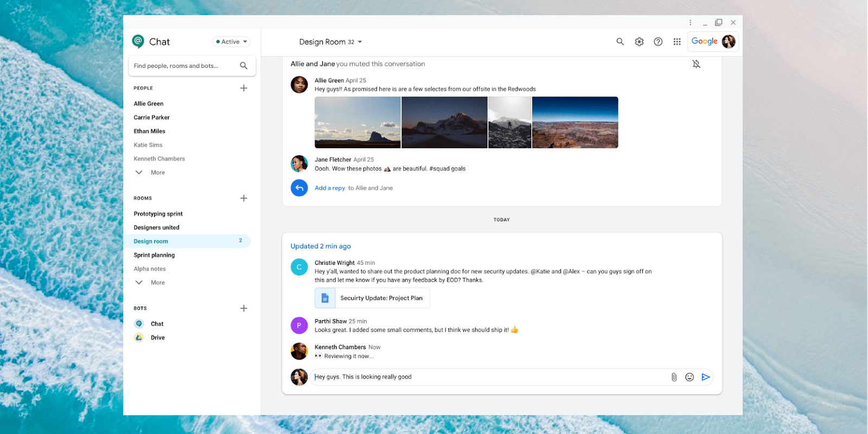Open the Google apps grid
This screenshot has width=868, height=434.
coord(677,42)
